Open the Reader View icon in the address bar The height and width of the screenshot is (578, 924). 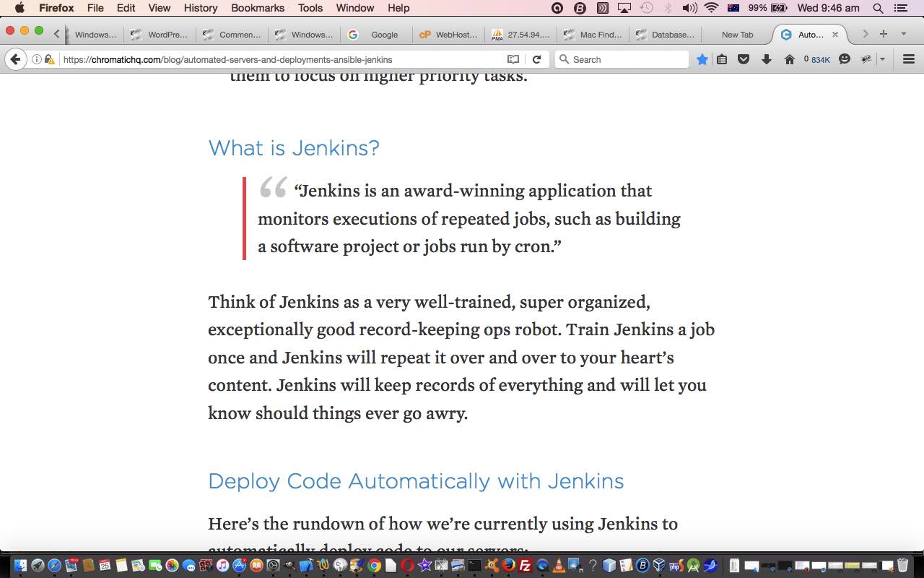(513, 59)
